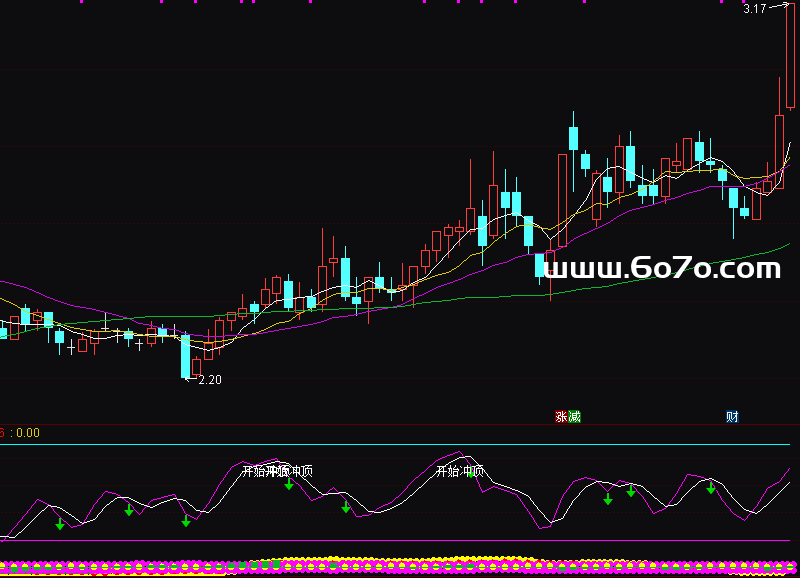Click the 2.20 low price label
The height and width of the screenshot is (578, 800).
click(x=209, y=380)
